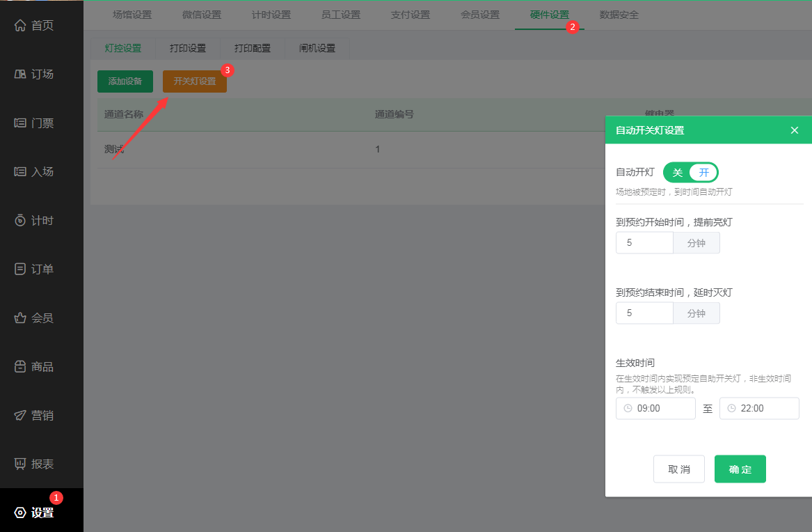Open the 支付设置 settings tab
This screenshot has width=812, height=532.
(410, 14)
